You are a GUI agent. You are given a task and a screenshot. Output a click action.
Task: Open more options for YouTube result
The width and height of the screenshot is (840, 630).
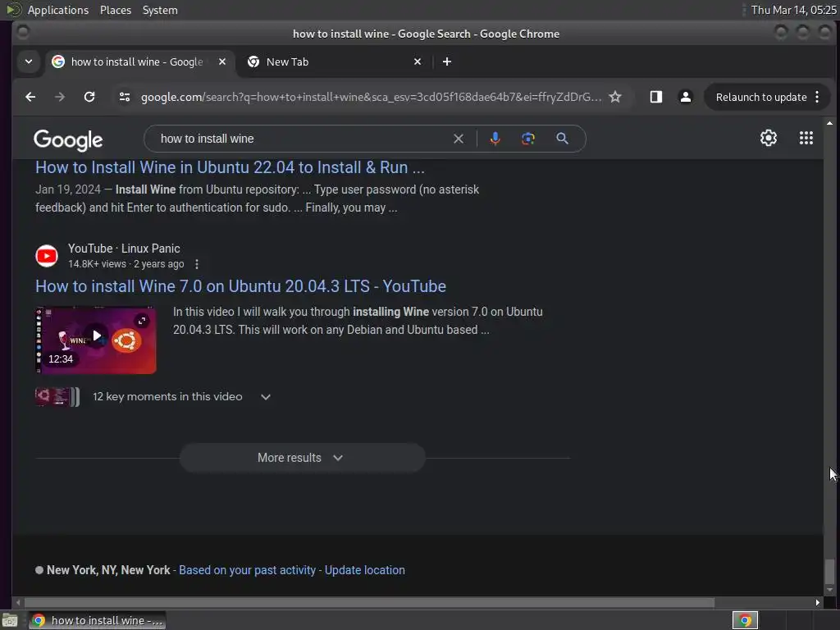click(197, 264)
